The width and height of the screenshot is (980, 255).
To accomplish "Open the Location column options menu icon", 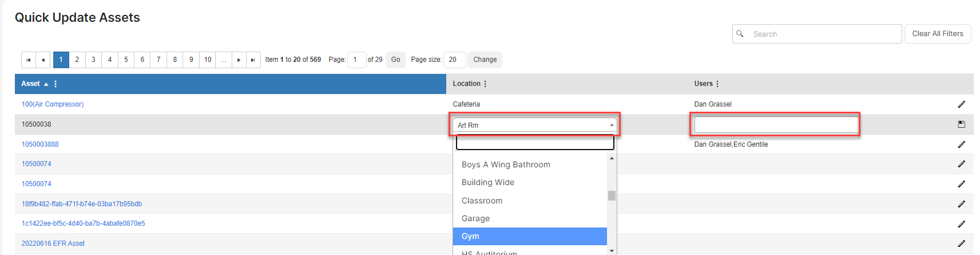I will 485,84.
